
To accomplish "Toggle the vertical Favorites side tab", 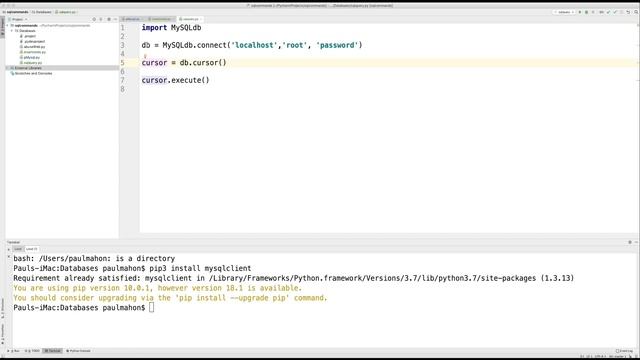I will point(2,334).
